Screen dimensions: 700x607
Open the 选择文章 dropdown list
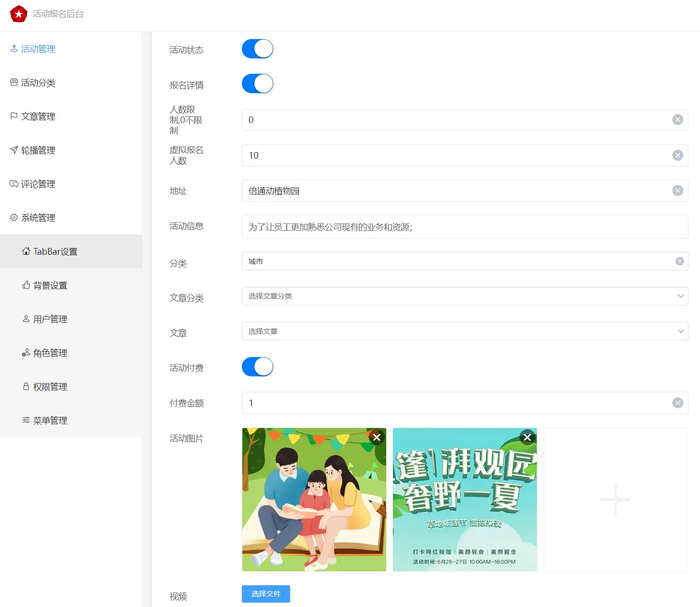tap(464, 331)
